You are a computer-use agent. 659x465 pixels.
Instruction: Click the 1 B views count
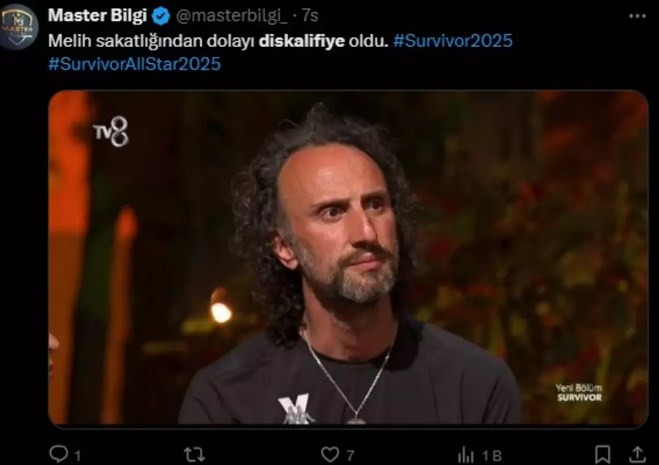tap(492, 456)
